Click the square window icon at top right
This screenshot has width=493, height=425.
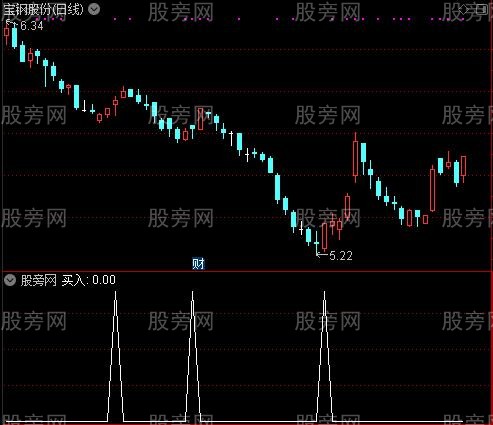pyautogui.click(x=481, y=9)
